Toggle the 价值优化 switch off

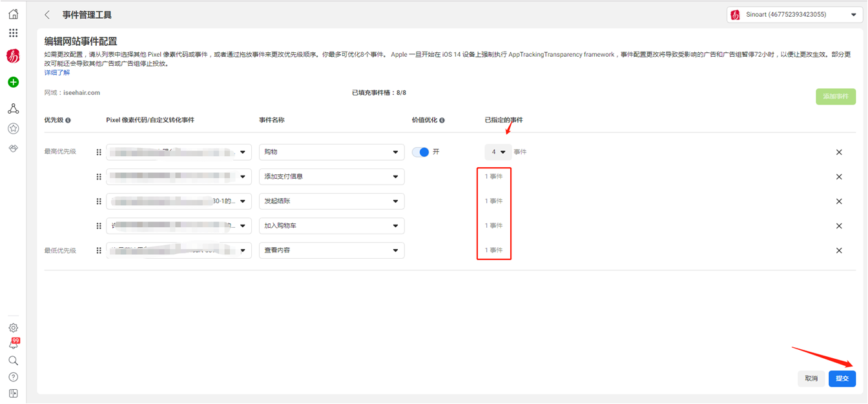coord(420,152)
